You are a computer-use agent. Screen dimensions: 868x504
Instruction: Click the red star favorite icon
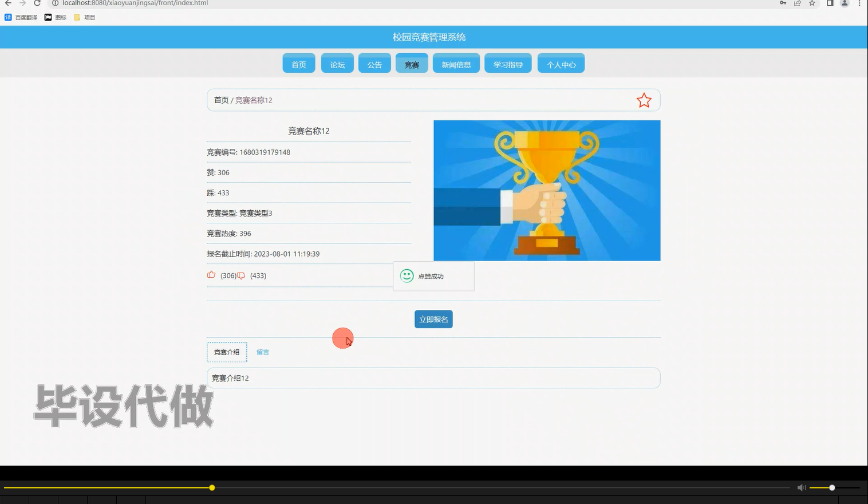[644, 100]
